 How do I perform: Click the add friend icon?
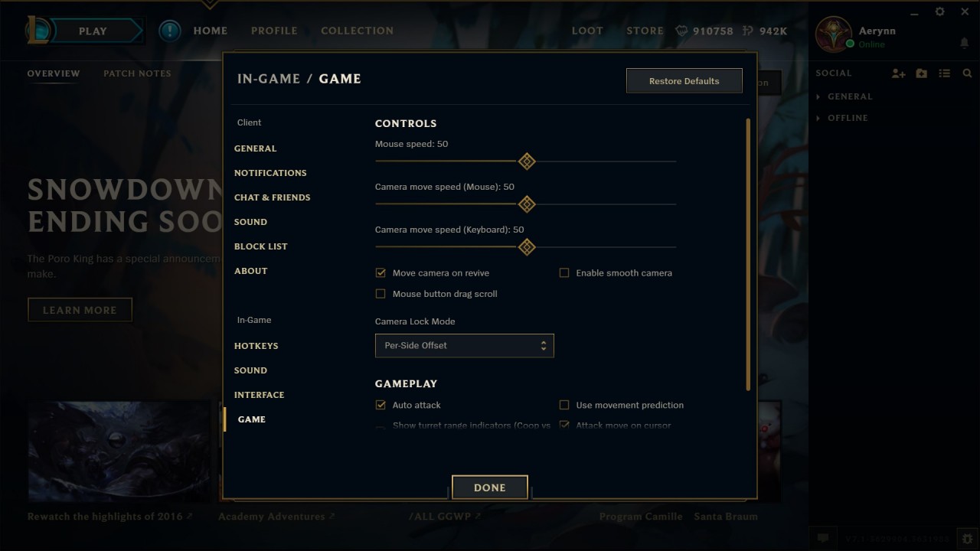click(x=898, y=73)
